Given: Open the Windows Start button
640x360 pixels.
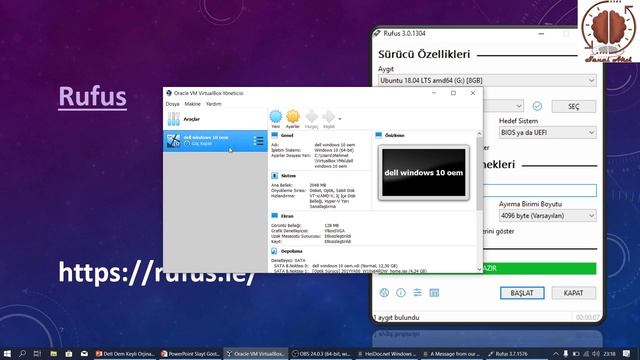Looking at the screenshot, I should [x=7, y=353].
